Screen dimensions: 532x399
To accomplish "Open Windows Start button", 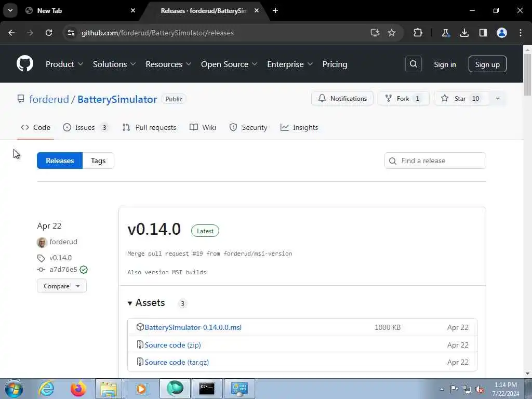I will pyautogui.click(x=14, y=389).
